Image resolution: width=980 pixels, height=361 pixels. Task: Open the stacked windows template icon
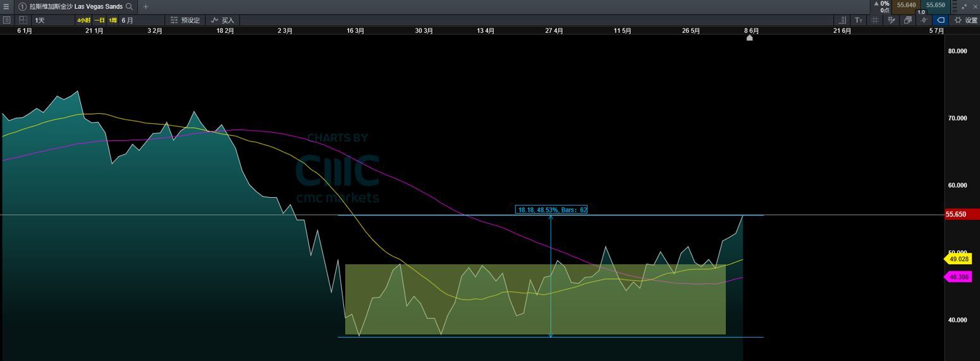coord(908,20)
